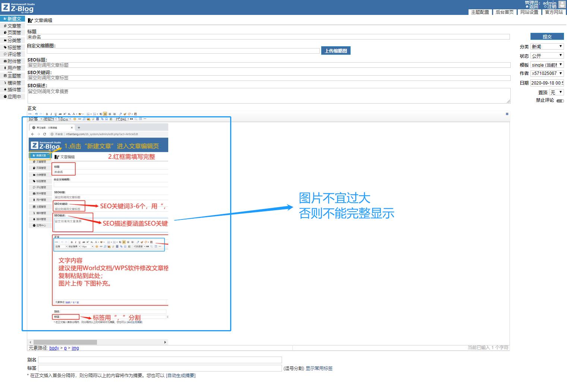Open 应用中心 in the sidebar
This screenshot has width=567, height=392.
tap(12, 97)
